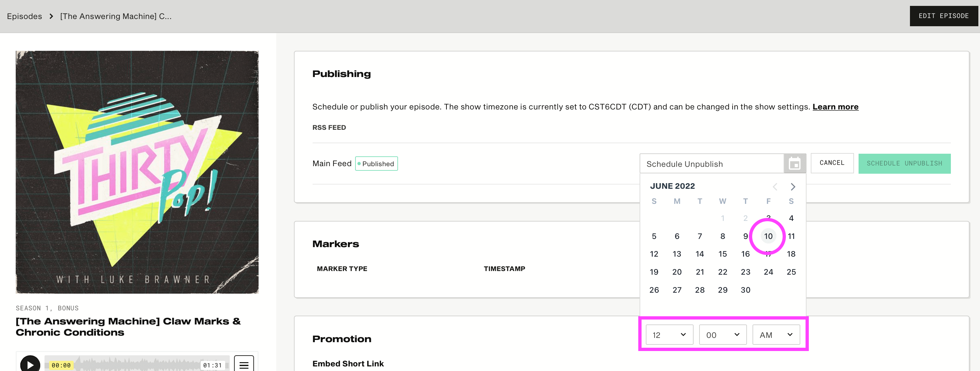Select June 10 in calendar
Screen dimensions: 980x371
(768, 236)
